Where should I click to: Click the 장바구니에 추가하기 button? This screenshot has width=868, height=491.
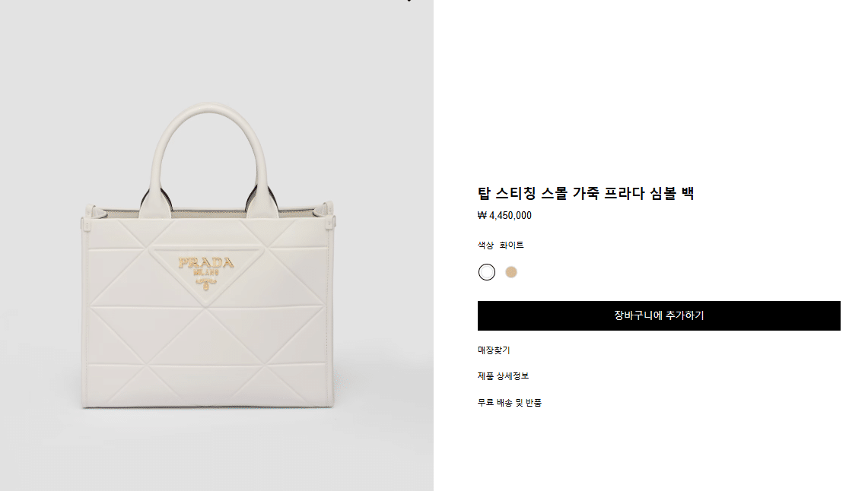pos(659,315)
